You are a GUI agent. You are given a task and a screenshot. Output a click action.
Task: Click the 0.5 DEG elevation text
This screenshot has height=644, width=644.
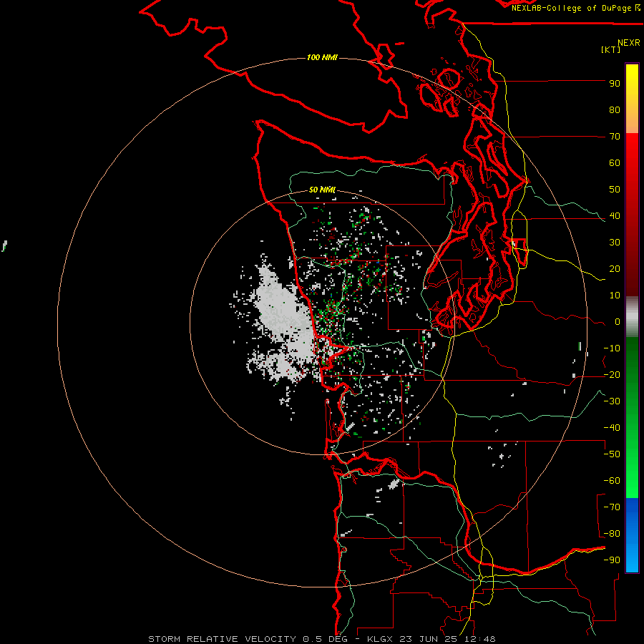326,639
